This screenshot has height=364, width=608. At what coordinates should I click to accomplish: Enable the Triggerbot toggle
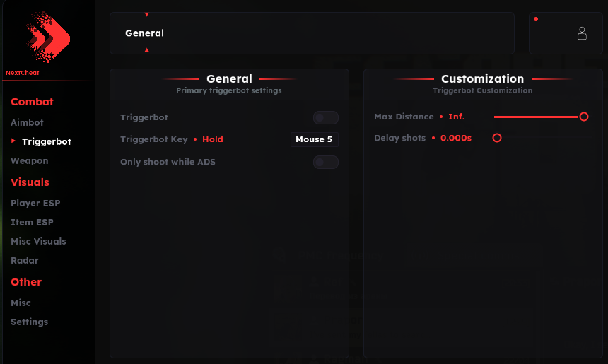pos(325,117)
